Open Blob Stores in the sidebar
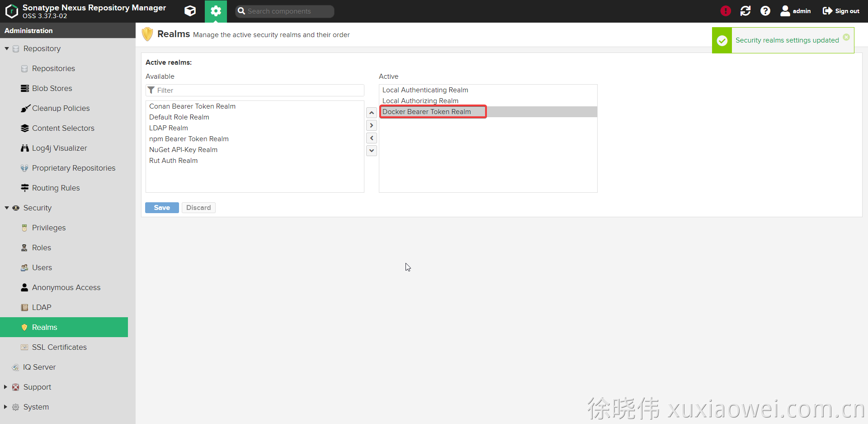The image size is (868, 424). coord(52,88)
